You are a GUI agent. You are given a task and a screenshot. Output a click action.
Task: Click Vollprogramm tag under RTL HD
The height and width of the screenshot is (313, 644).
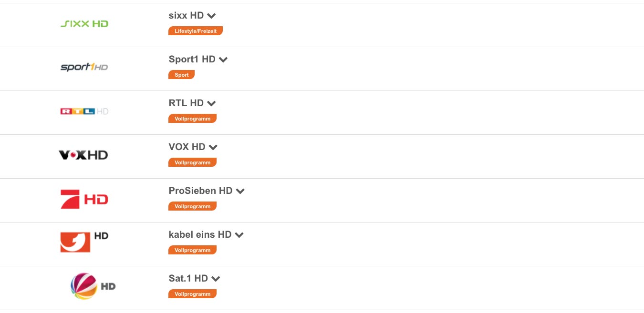point(193,119)
